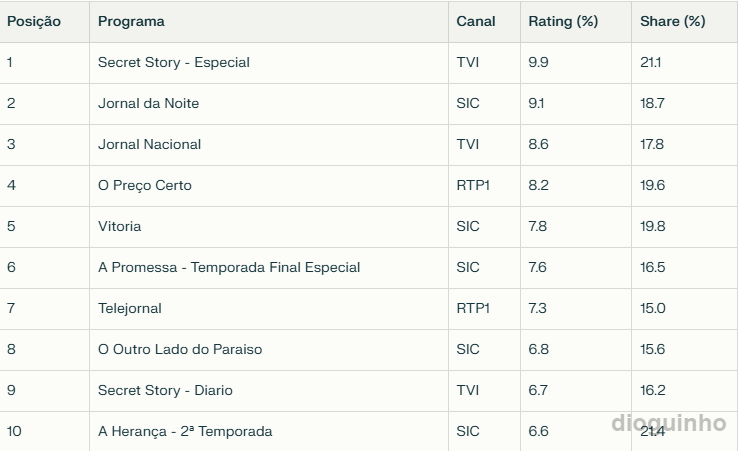
Task: Select A Herança - 2ª Temporada
Action: pyautogui.click(x=185, y=431)
